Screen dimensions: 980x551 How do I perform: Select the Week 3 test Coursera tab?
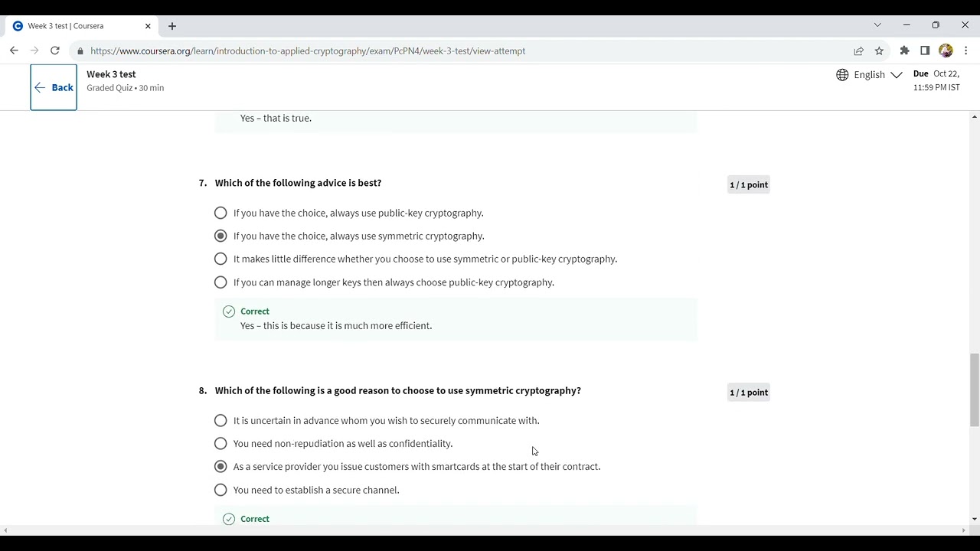(x=80, y=26)
